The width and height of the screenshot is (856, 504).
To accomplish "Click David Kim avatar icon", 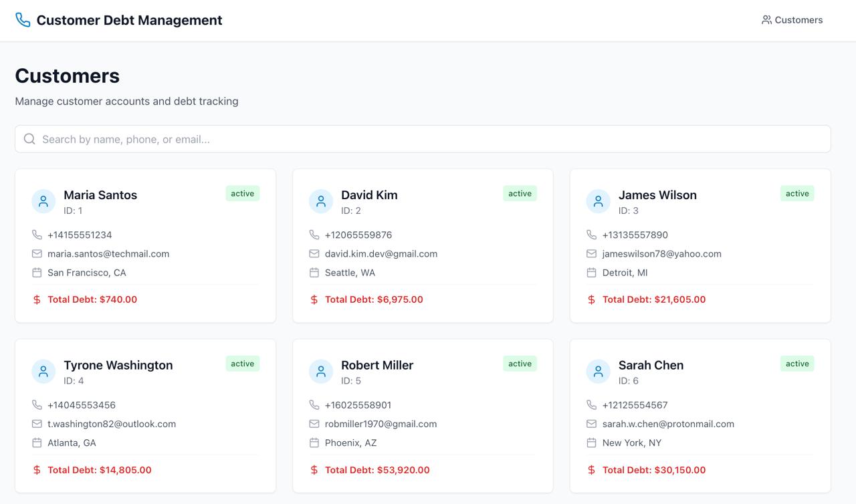I will pos(321,201).
